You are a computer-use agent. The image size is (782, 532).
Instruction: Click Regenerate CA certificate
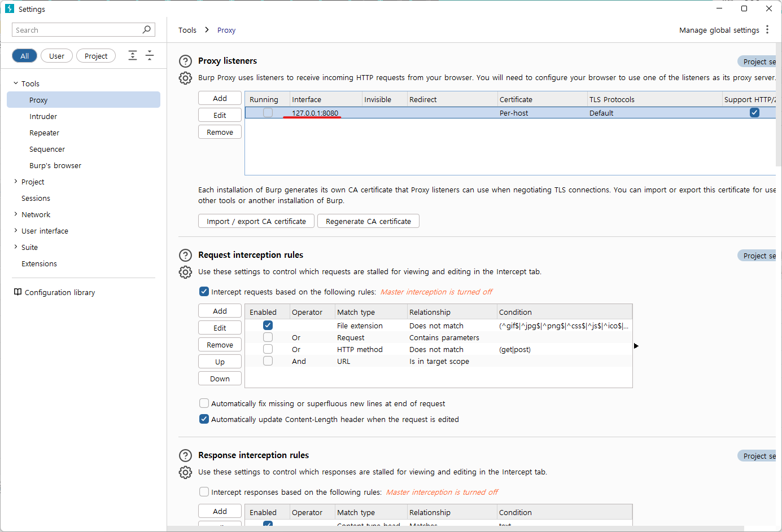pos(368,221)
